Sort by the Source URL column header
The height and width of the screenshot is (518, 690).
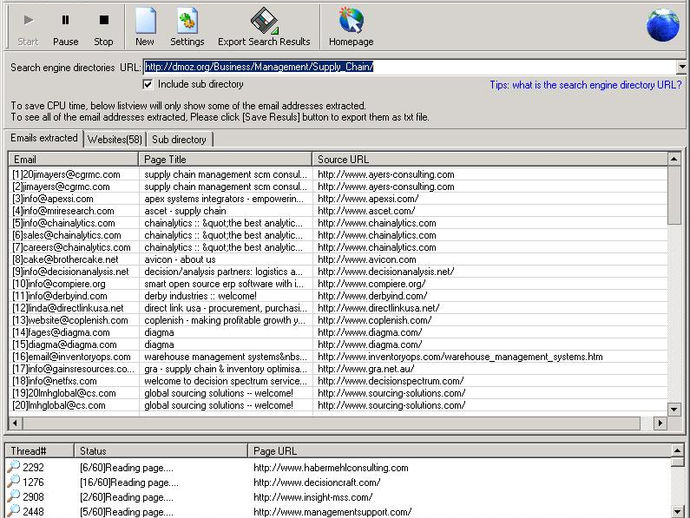click(489, 159)
